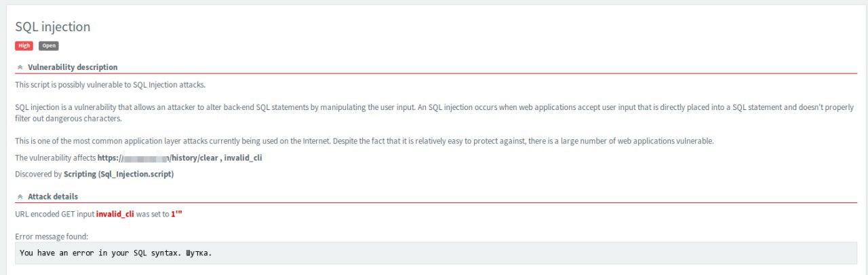This screenshot has height=275, width=868.
Task: Click the red invalid_cli parameter name
Action: pos(115,213)
